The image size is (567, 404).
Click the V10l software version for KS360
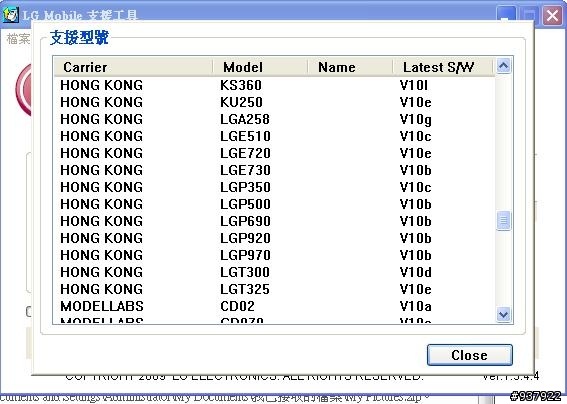point(414,85)
